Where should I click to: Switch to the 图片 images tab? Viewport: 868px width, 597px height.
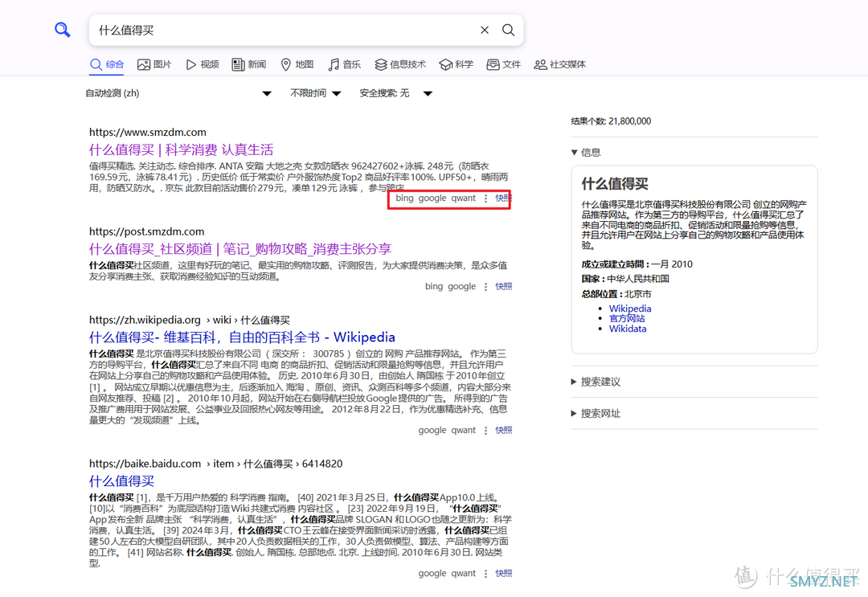(x=154, y=65)
